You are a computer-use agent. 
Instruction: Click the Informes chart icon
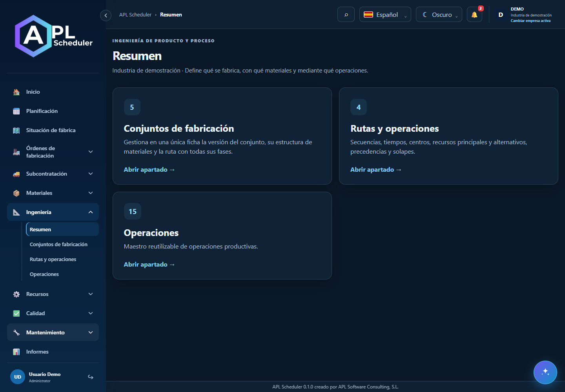click(16, 352)
